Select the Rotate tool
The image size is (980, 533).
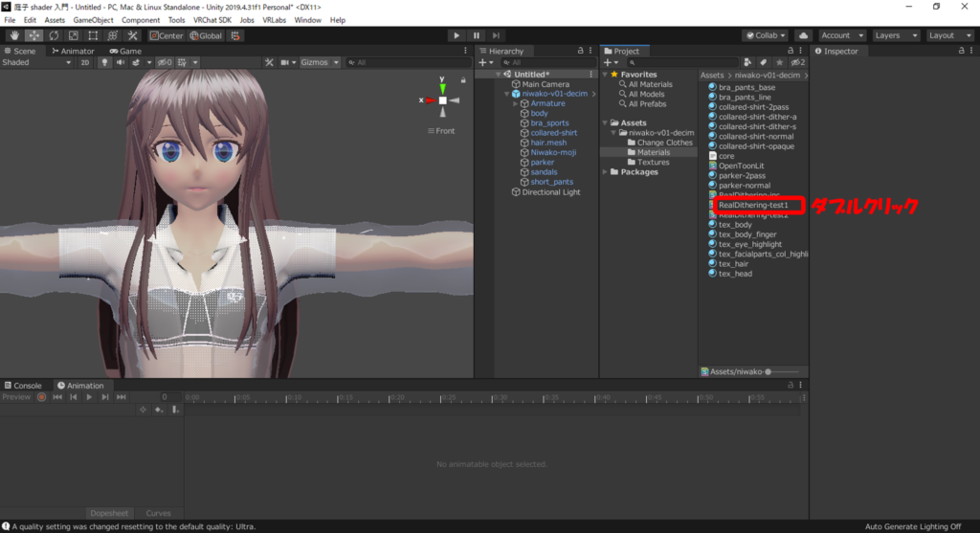click(x=54, y=35)
